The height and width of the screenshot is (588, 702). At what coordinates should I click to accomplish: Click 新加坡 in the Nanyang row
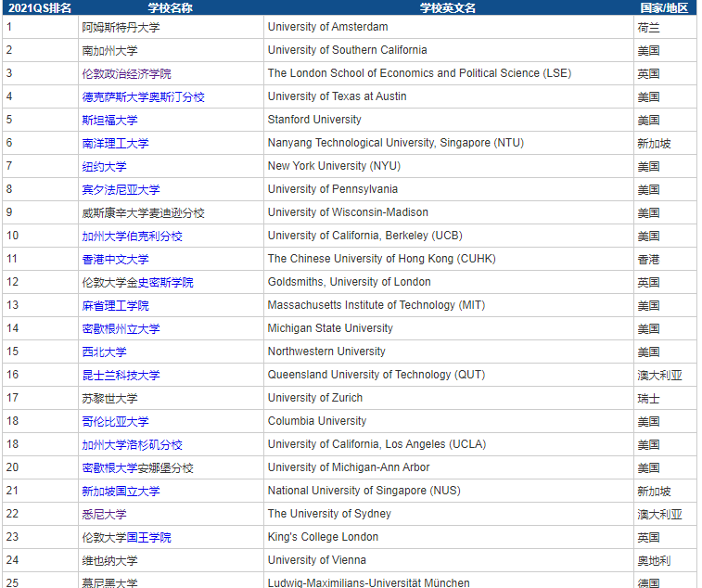(x=654, y=144)
